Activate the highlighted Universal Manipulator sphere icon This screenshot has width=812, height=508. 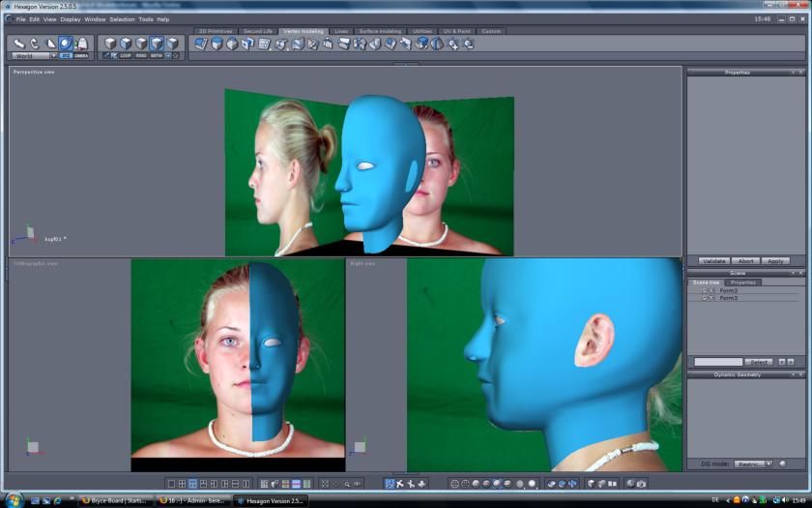tap(66, 44)
